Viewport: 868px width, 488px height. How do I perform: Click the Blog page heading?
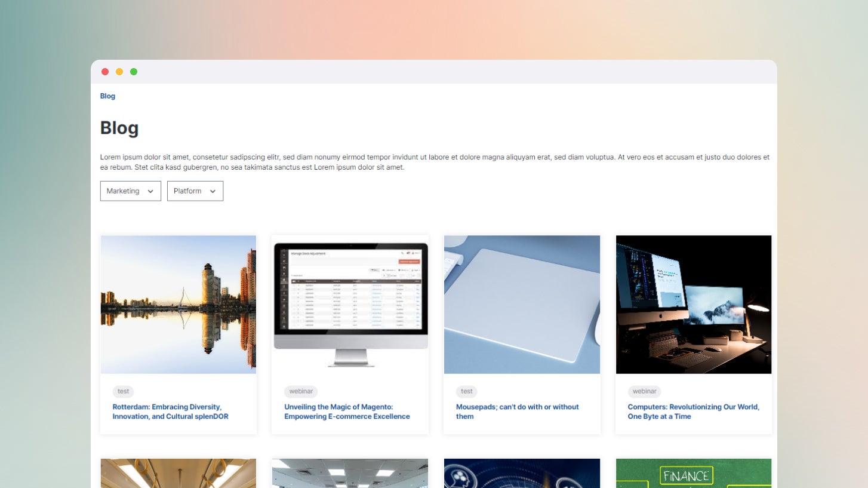119,128
